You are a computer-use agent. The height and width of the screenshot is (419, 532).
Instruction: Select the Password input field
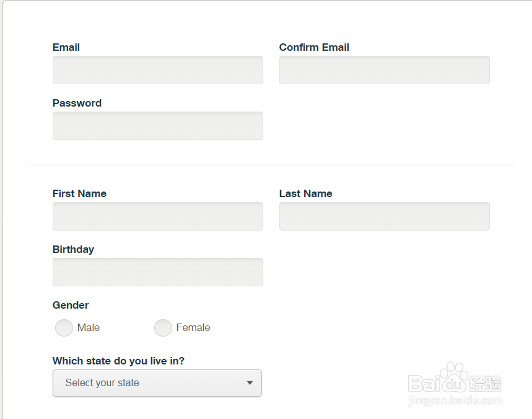pos(158,126)
